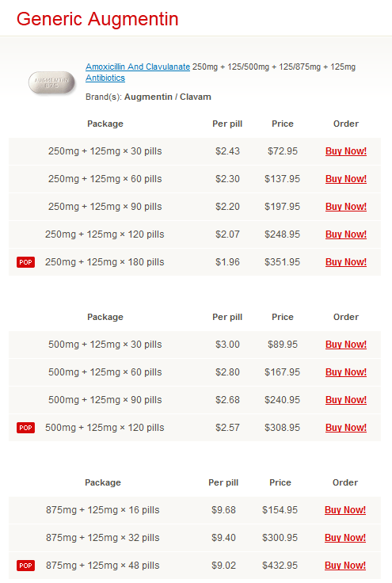
Task: Buy 250mg + 125mg × 120 pills
Action: tap(346, 234)
